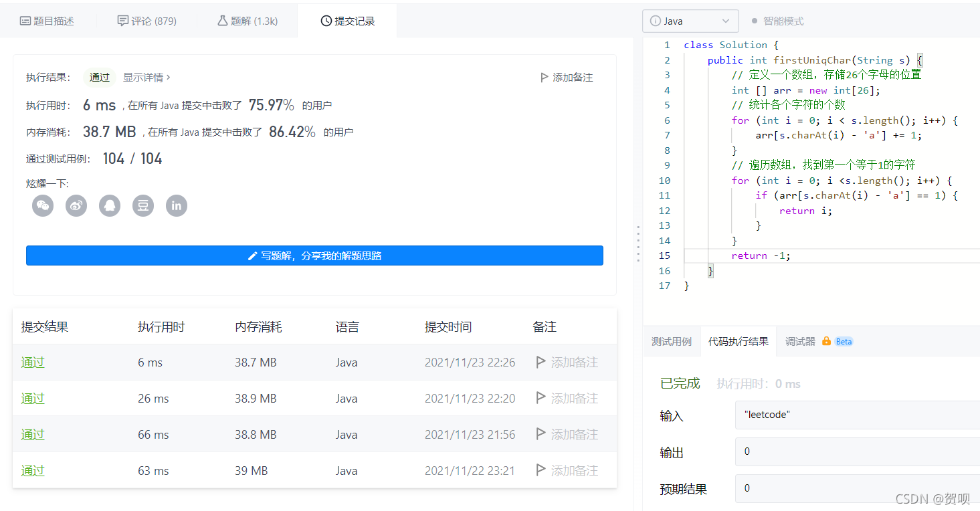This screenshot has height=511, width=980.
Task: Click the lock icon beside 调试器
Action: pos(826,341)
